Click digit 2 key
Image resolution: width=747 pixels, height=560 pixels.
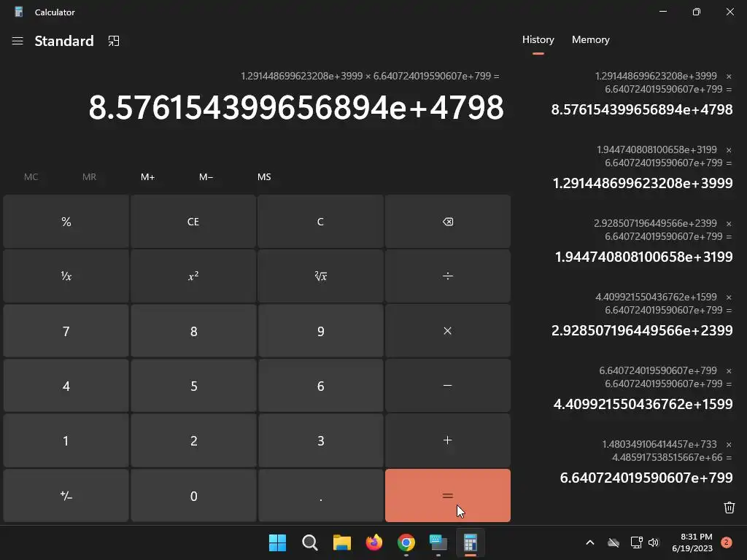click(x=193, y=440)
